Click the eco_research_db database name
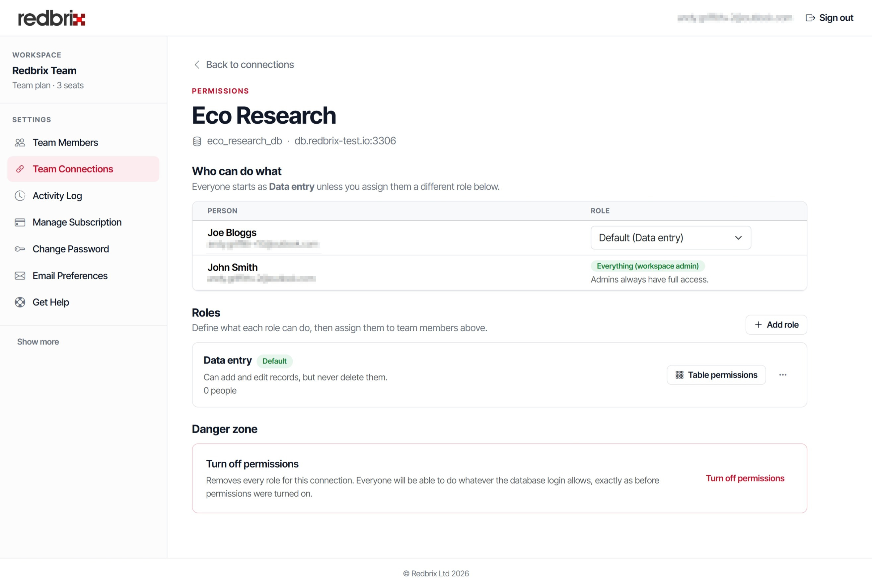This screenshot has height=588, width=872. point(244,141)
